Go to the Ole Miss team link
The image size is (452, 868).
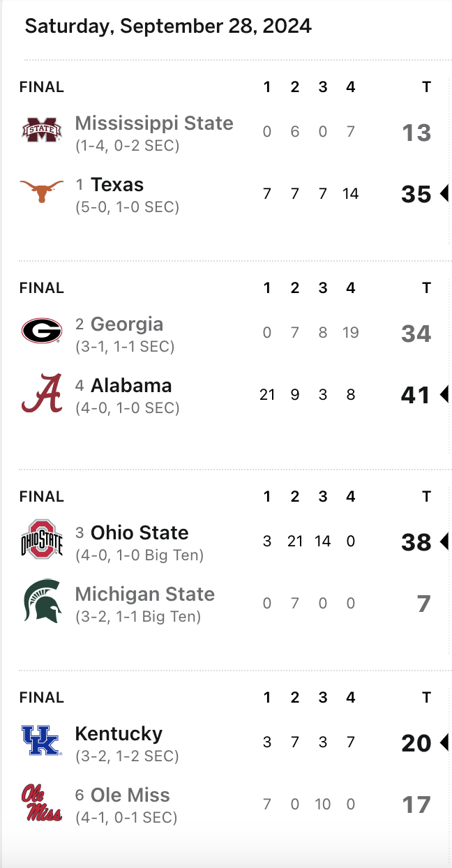pos(130,795)
